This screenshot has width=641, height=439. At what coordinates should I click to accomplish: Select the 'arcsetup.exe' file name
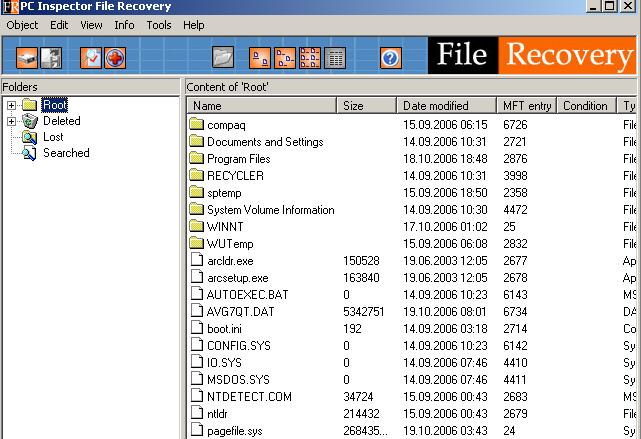tap(238, 278)
